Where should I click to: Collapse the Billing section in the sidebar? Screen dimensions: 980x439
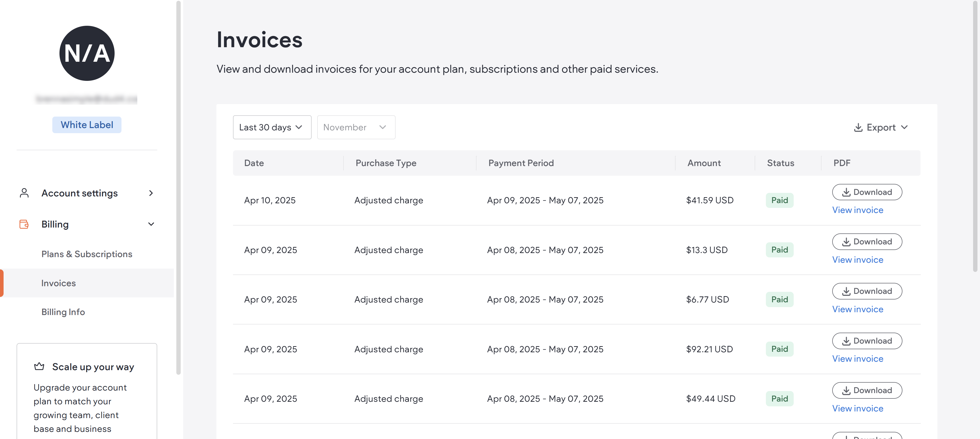point(151,224)
